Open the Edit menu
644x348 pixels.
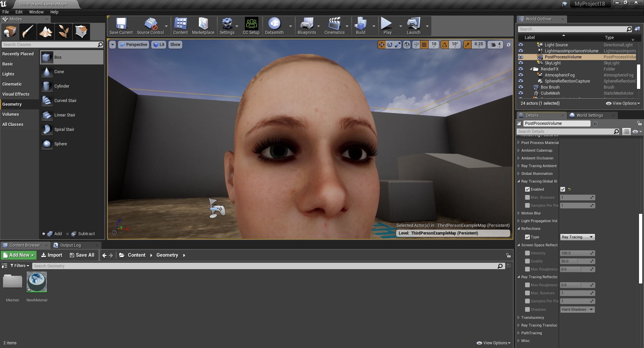click(19, 12)
